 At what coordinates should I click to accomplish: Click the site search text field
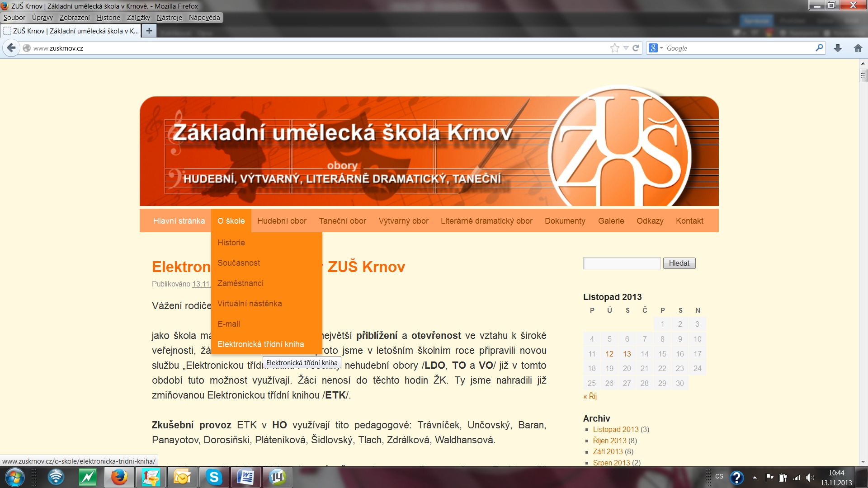pyautogui.click(x=622, y=263)
